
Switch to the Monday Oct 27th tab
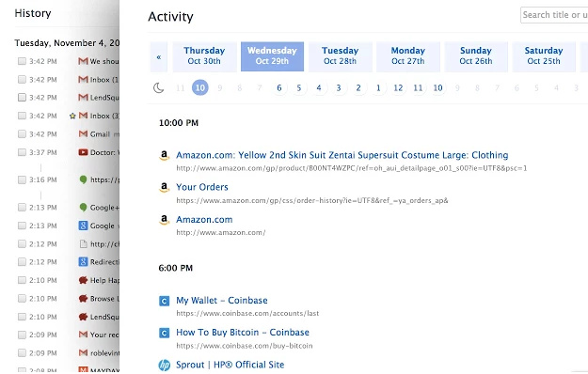[408, 57]
